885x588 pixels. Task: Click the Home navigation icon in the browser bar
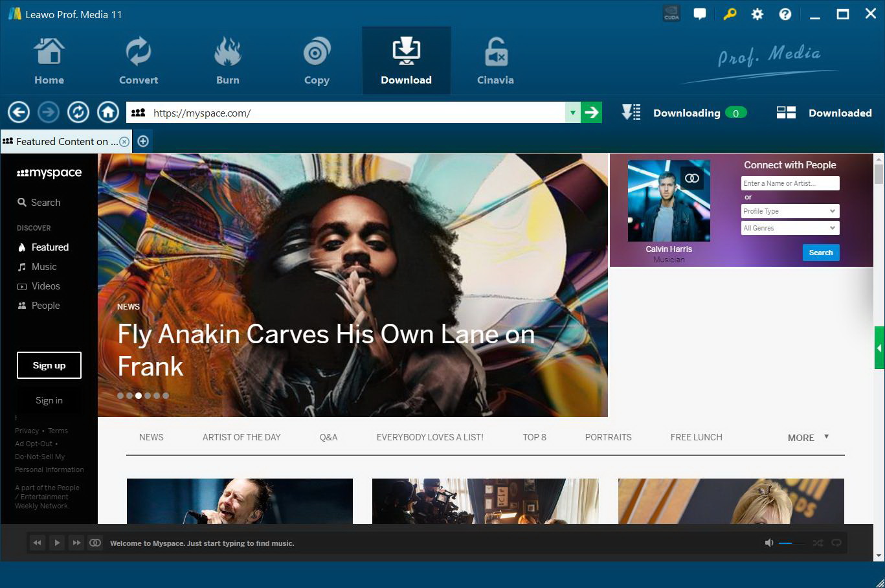[x=107, y=112]
